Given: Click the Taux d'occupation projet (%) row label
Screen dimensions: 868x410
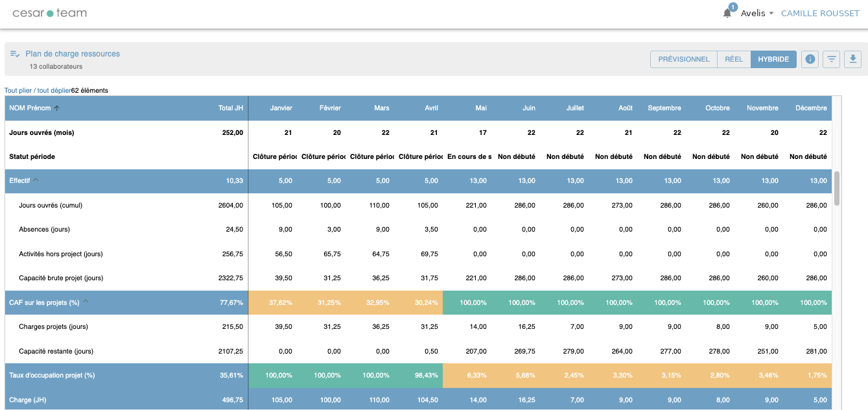Looking at the screenshot, I should pos(52,375).
